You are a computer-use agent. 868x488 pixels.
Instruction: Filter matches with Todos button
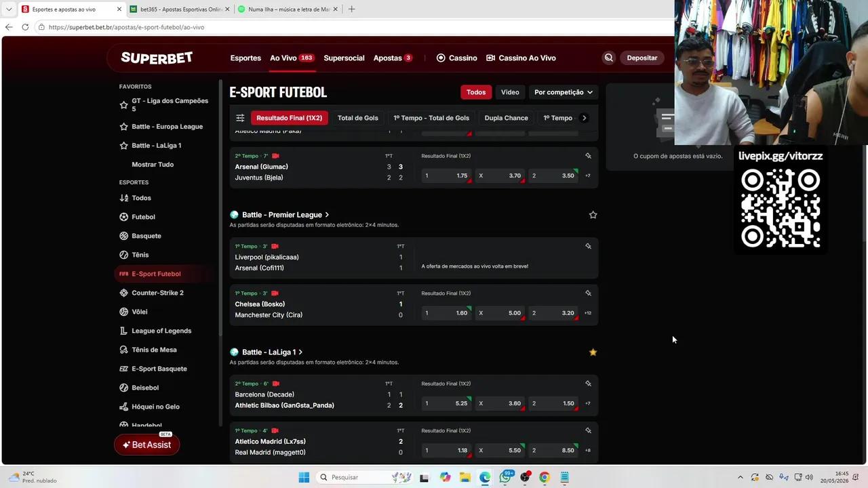[476, 92]
